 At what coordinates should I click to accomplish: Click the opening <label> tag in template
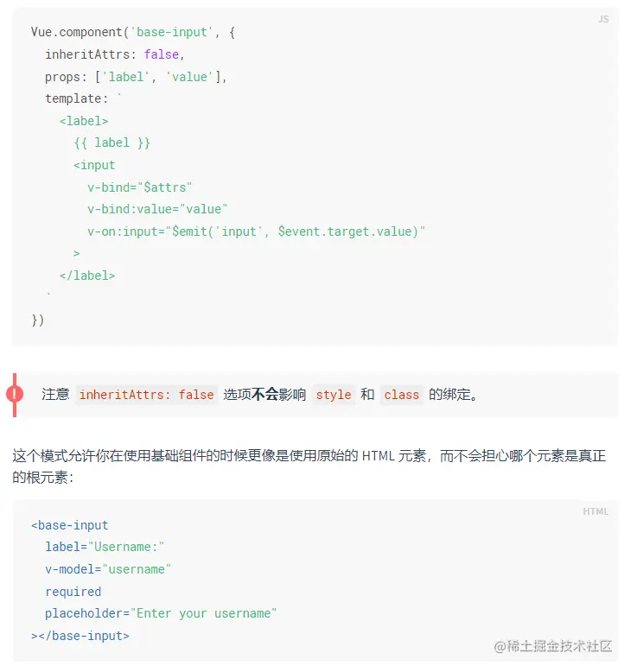[x=84, y=121]
